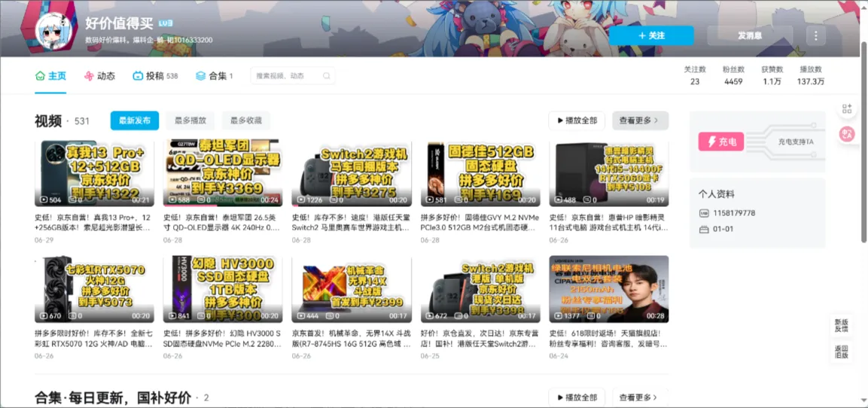The width and height of the screenshot is (868, 408).
Task: Sort videos by 最新发布
Action: (135, 120)
